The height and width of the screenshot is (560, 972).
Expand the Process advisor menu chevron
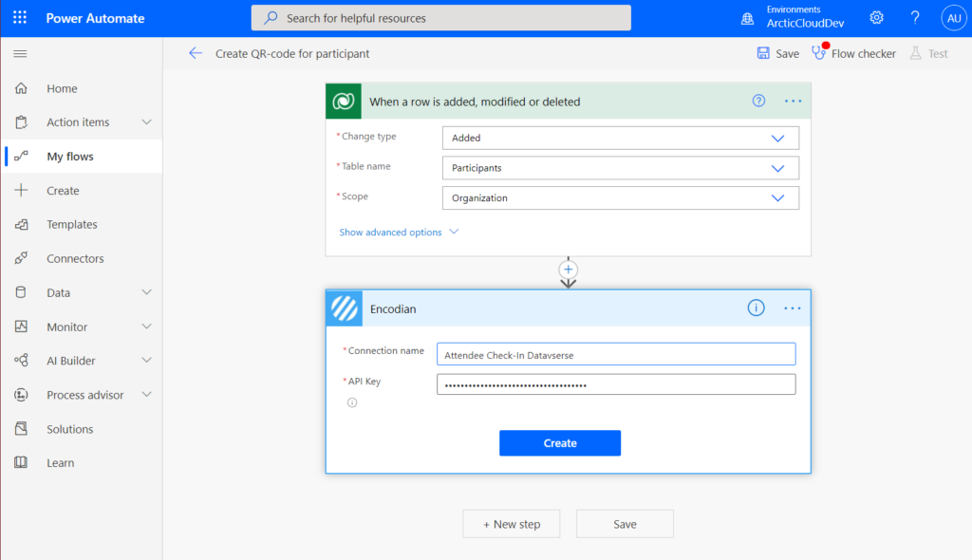[x=146, y=395]
